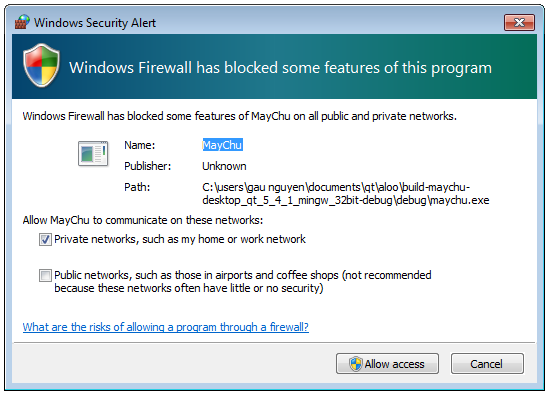Click the Allow access button

[x=387, y=364]
